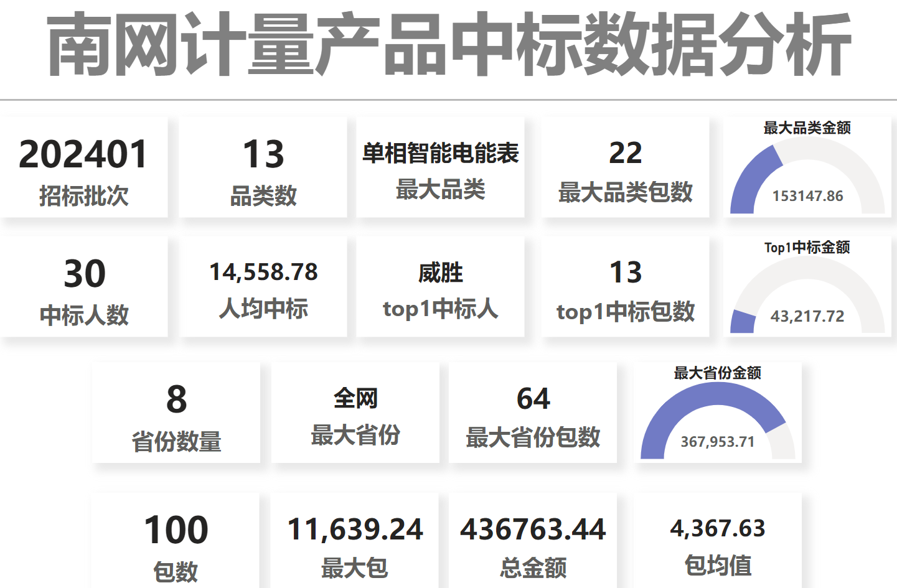
Task: Select the 威胜 top1中标人 card
Action: [440, 287]
